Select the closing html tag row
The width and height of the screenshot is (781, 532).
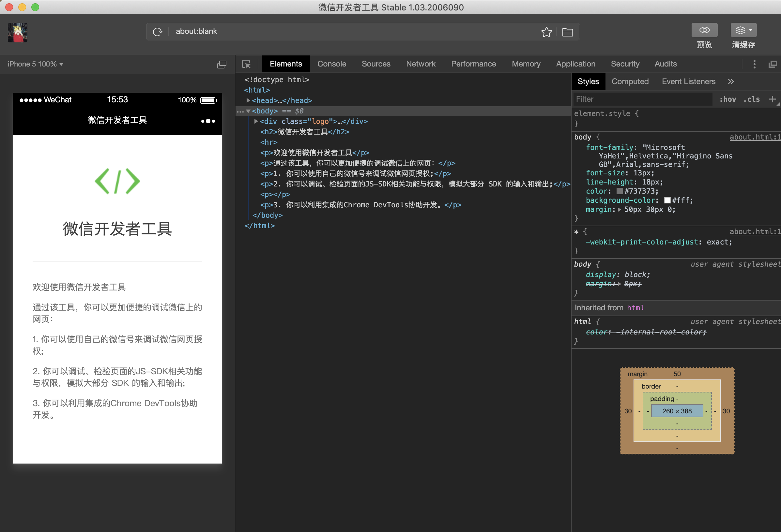(x=259, y=226)
